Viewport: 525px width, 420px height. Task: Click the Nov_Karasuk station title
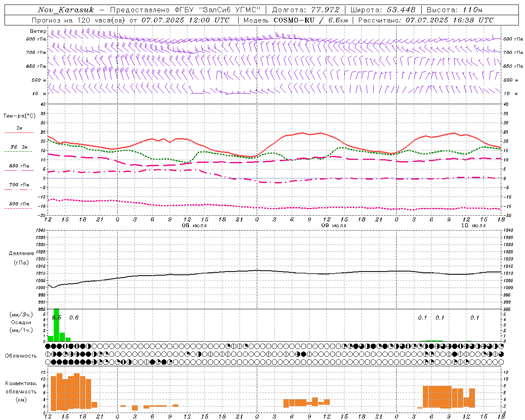point(66,10)
